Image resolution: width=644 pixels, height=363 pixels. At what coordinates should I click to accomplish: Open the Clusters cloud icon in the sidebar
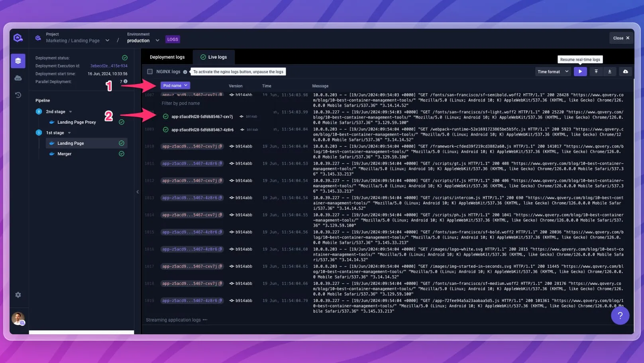pyautogui.click(x=18, y=78)
